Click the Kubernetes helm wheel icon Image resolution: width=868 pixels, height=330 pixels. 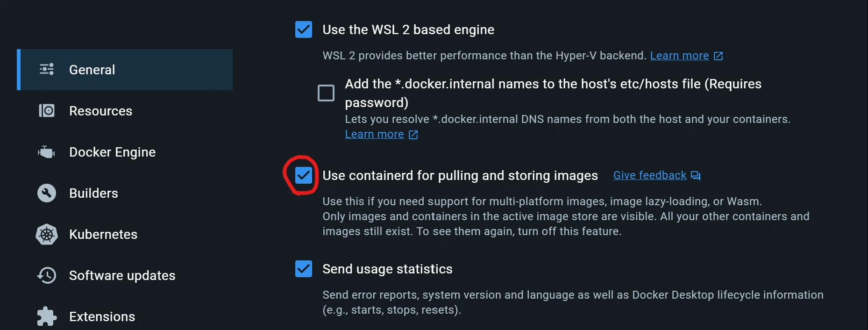[47, 234]
